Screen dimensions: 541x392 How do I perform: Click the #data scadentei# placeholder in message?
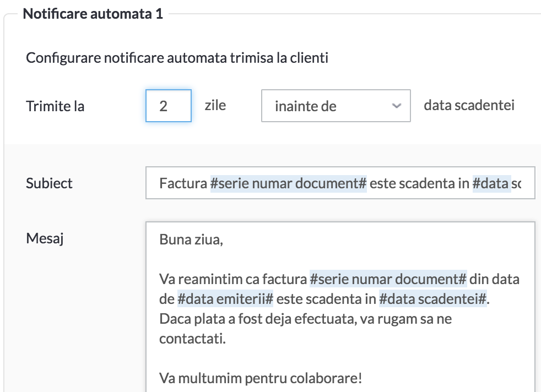(433, 300)
